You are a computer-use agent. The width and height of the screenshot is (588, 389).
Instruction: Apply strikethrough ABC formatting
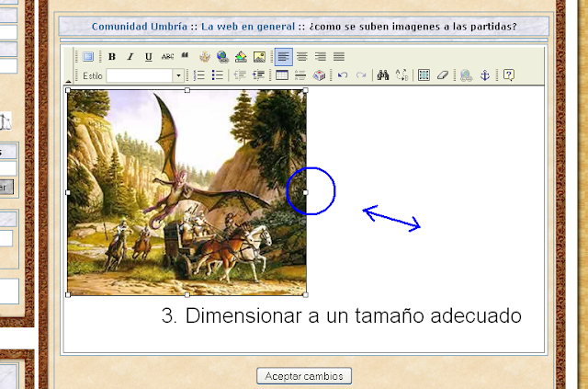[167, 57]
